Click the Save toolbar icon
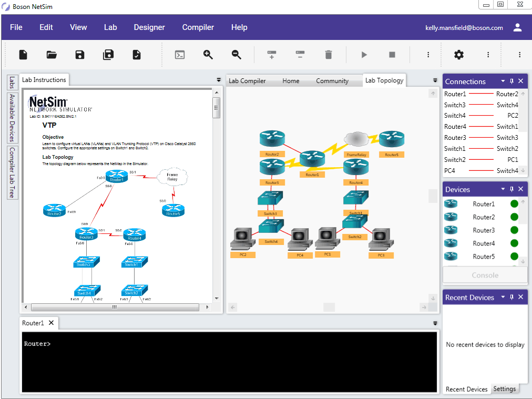Image resolution: width=532 pixels, height=399 pixels. pyautogui.click(x=80, y=55)
